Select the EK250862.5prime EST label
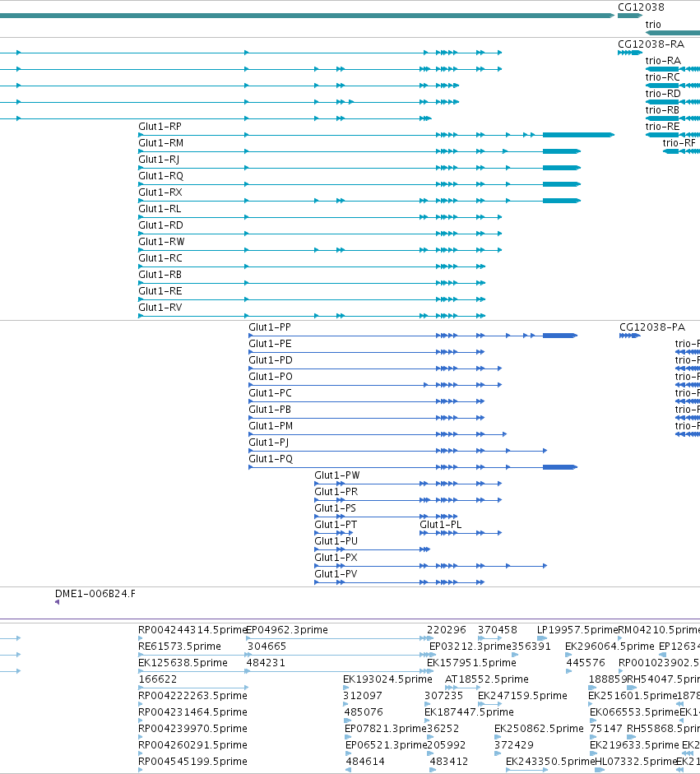The image size is (700, 774). point(539,729)
